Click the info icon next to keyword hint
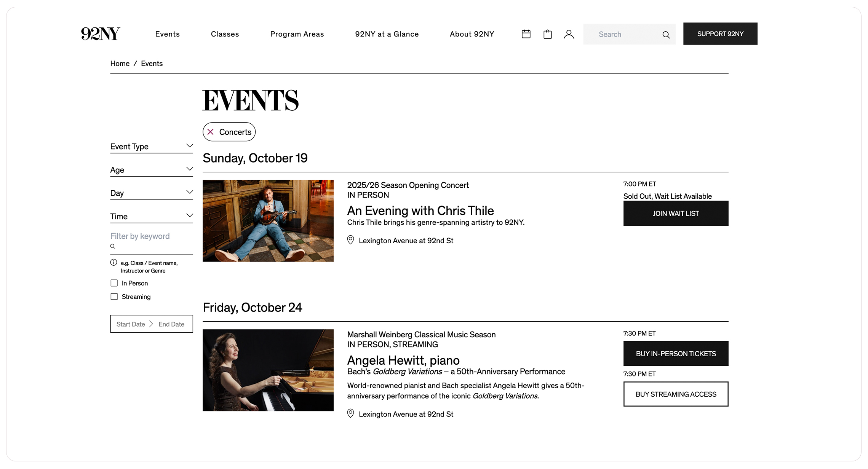This screenshot has width=868, height=469. pyautogui.click(x=113, y=262)
